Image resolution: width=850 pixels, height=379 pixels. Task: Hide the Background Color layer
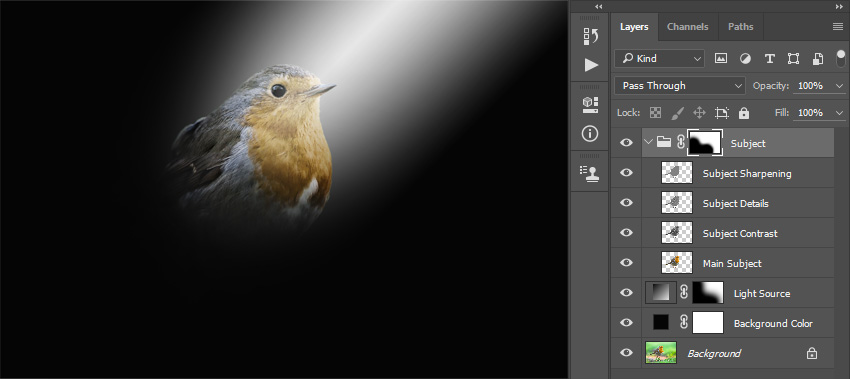pyautogui.click(x=626, y=323)
